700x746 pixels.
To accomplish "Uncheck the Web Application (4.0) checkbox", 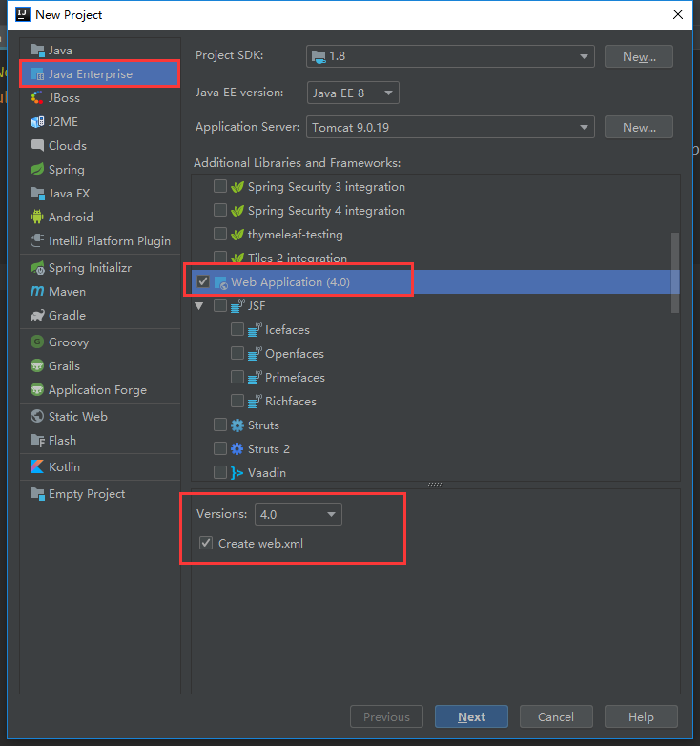I will (203, 281).
